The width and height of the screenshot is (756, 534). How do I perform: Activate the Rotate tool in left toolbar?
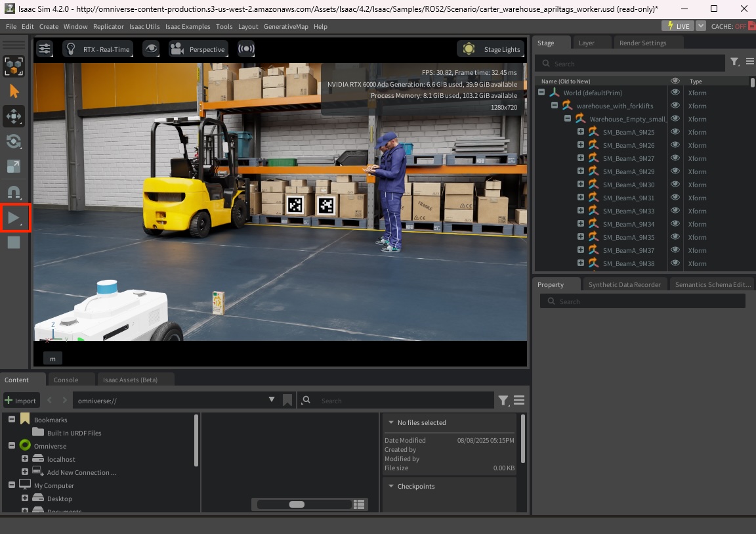click(14, 141)
